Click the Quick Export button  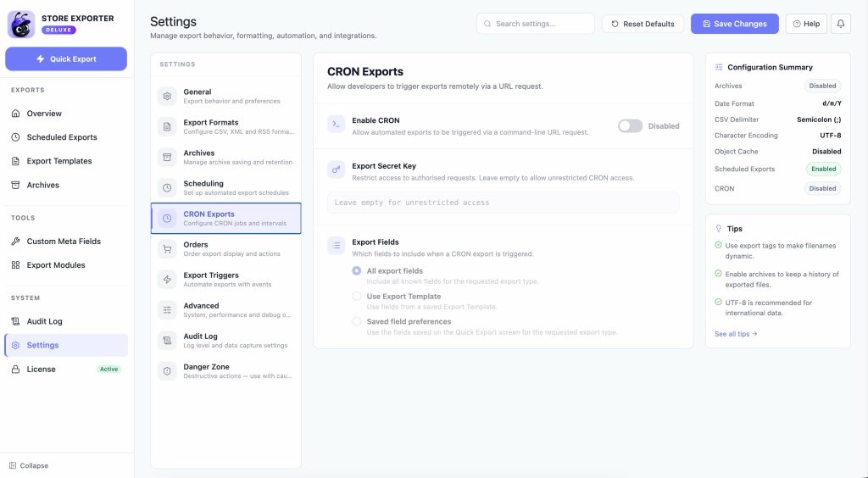click(x=66, y=58)
